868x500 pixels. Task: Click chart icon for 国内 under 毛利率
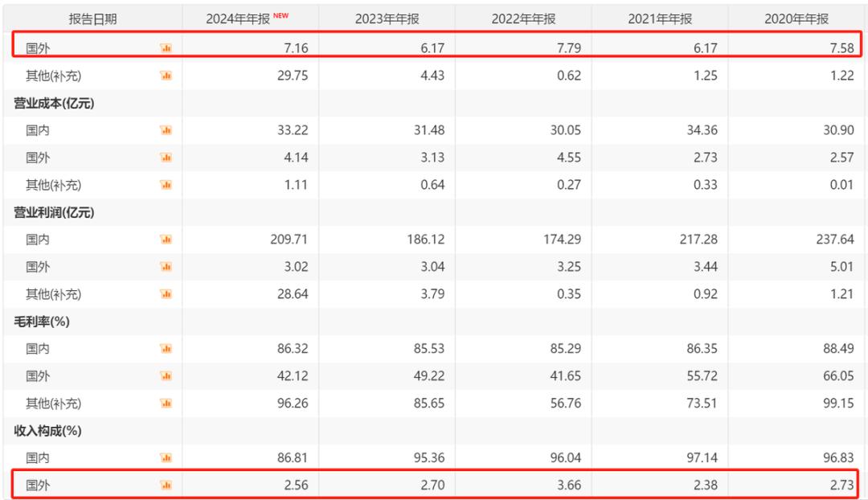tap(166, 349)
